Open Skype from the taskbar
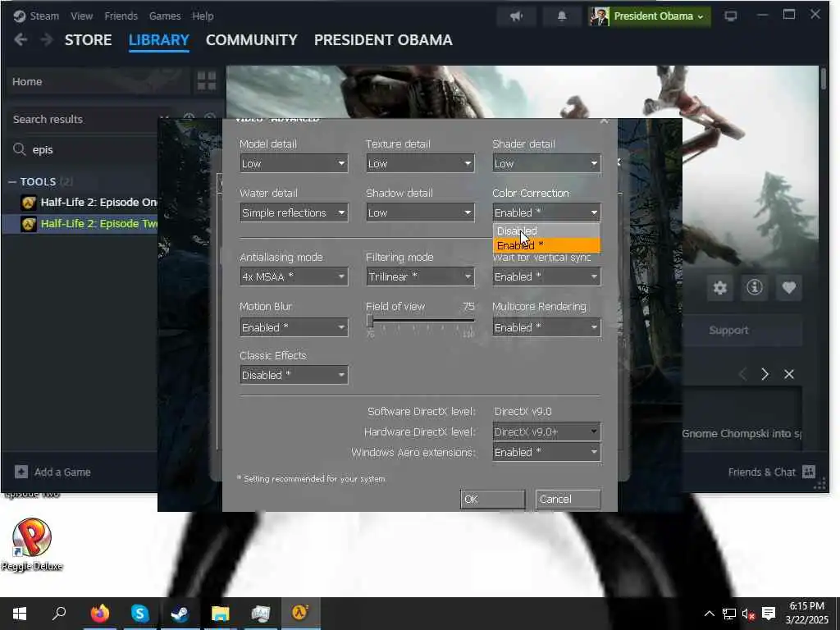Viewport: 840px width, 630px height. point(139,614)
